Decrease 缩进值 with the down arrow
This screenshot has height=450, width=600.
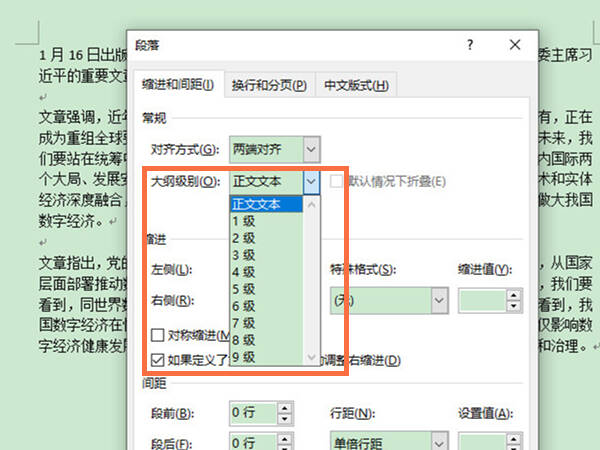tap(514, 306)
